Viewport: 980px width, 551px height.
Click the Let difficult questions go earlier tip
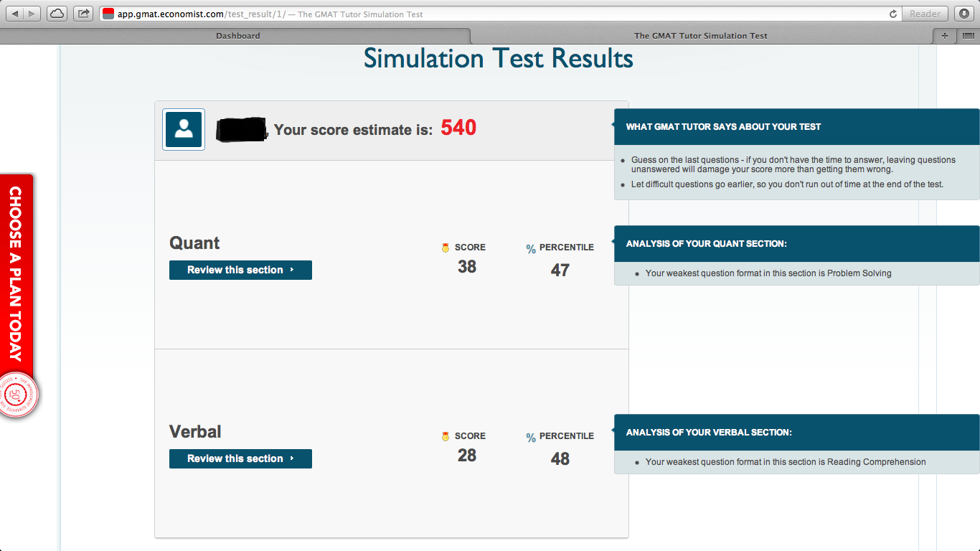(787, 184)
